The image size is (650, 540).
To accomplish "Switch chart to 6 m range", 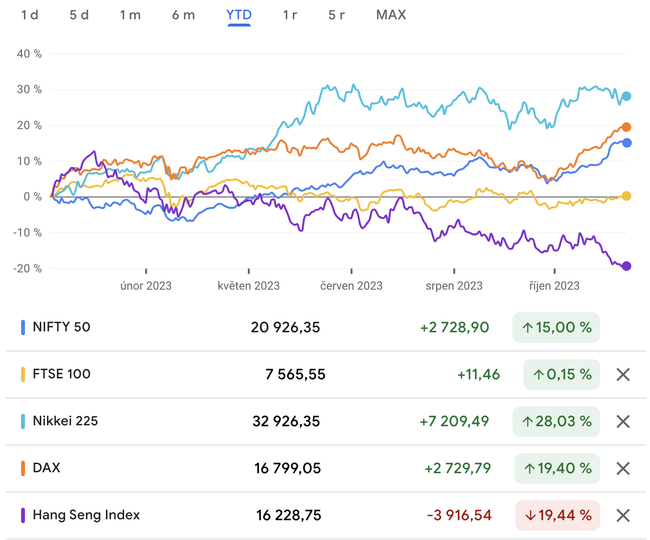I will [x=183, y=15].
